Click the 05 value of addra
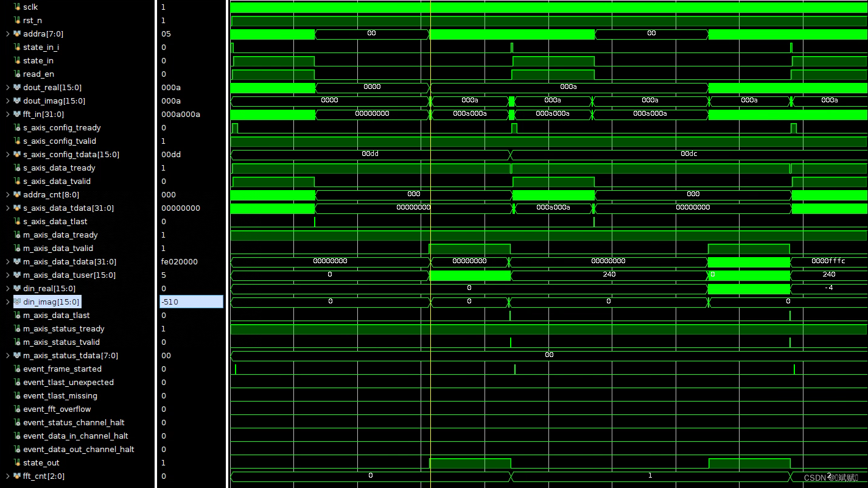Image resolution: width=868 pixels, height=488 pixels. pos(166,34)
